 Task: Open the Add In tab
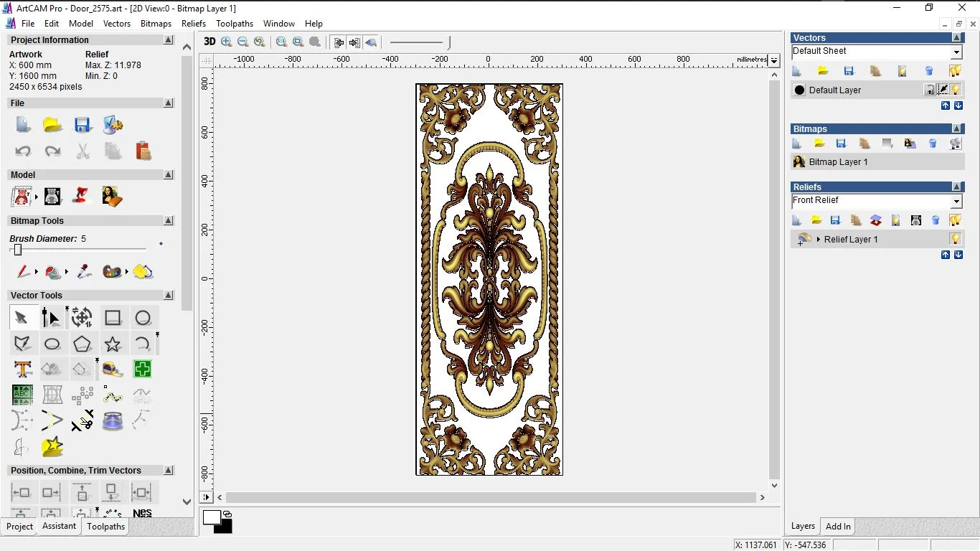(x=838, y=526)
